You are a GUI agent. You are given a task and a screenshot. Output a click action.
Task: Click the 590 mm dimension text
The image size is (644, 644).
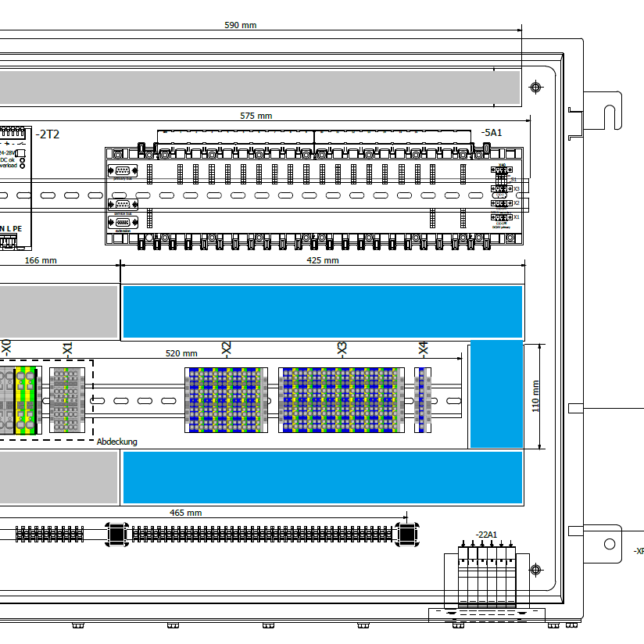241,25
